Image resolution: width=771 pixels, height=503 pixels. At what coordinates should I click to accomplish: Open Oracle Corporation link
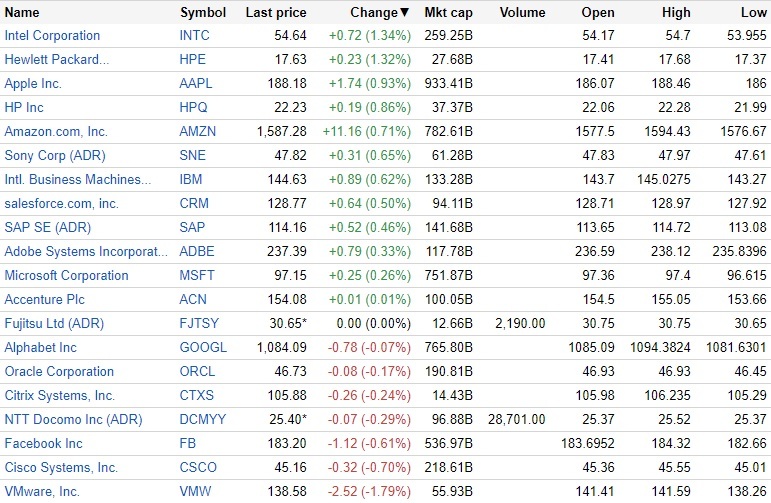(x=59, y=372)
